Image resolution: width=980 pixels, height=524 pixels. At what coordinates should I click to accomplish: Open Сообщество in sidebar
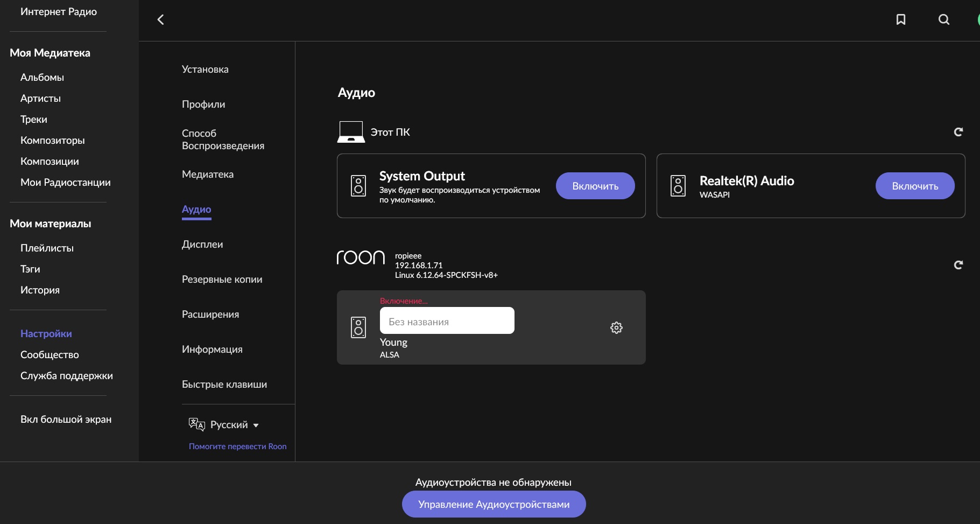(x=50, y=355)
